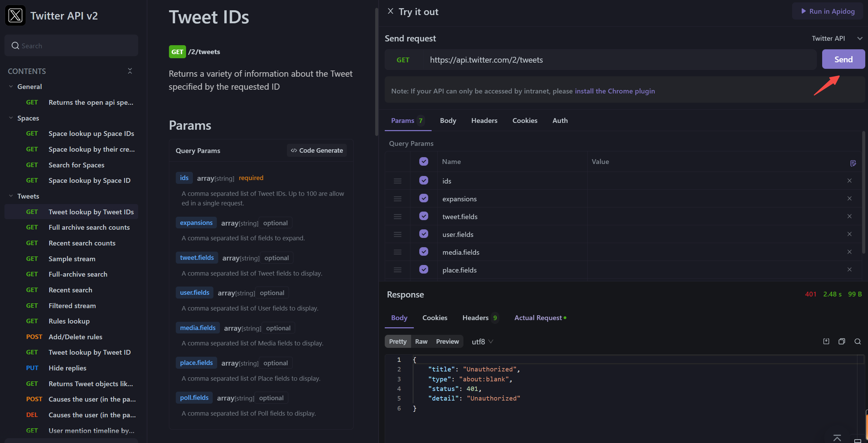The height and width of the screenshot is (443, 868).
Task: Click the Preview response view button
Action: (x=447, y=341)
